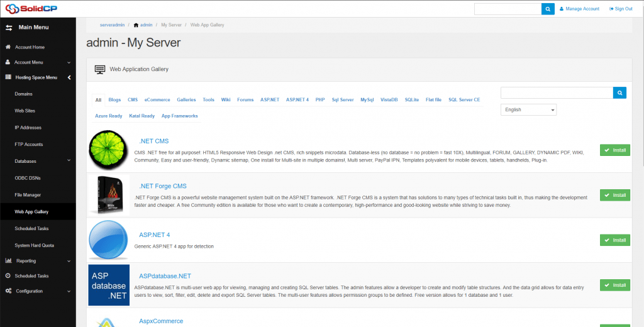Click the gallery search magnifier button
The image size is (644, 327).
620,93
